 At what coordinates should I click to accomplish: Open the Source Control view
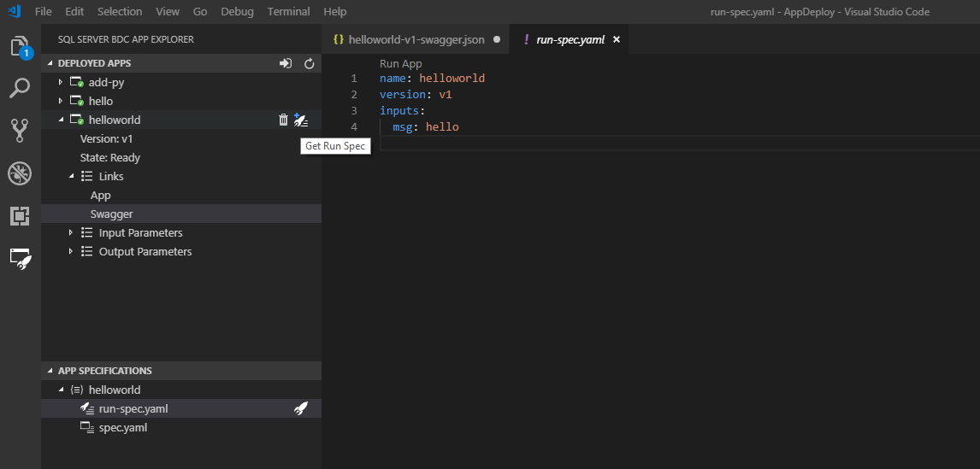(20, 131)
